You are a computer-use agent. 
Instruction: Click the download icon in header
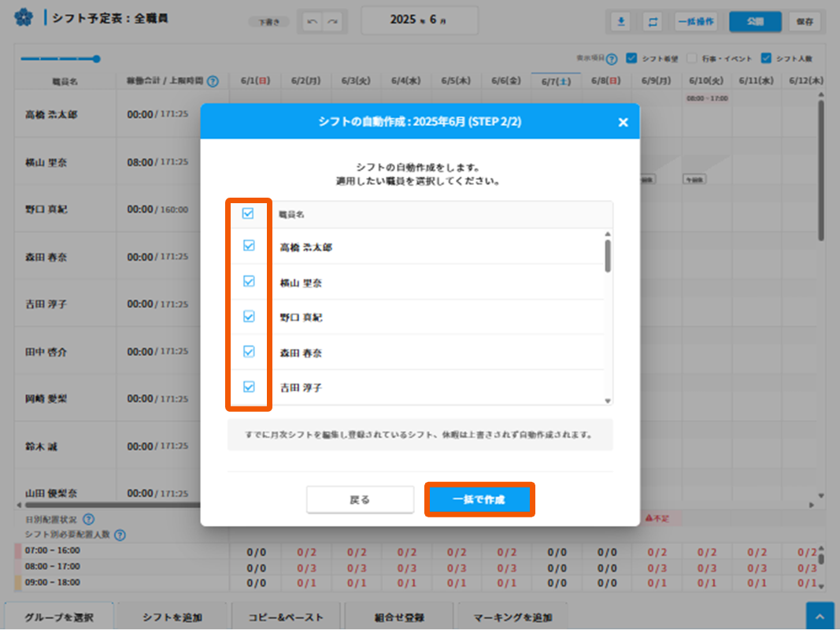pos(621,22)
